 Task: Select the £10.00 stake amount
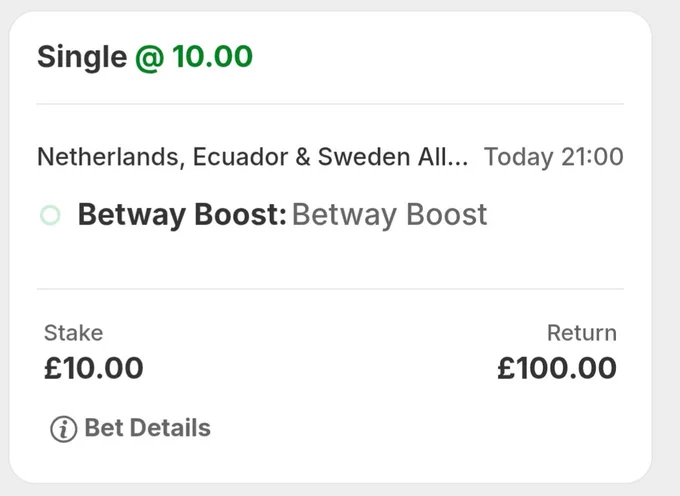[94, 368]
